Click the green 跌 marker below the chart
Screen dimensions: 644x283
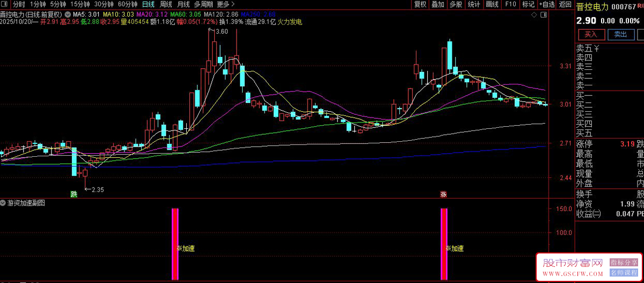click(x=74, y=193)
